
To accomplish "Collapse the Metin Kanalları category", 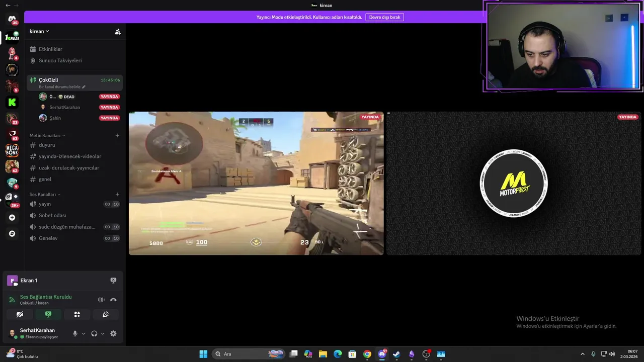I will pos(47,135).
